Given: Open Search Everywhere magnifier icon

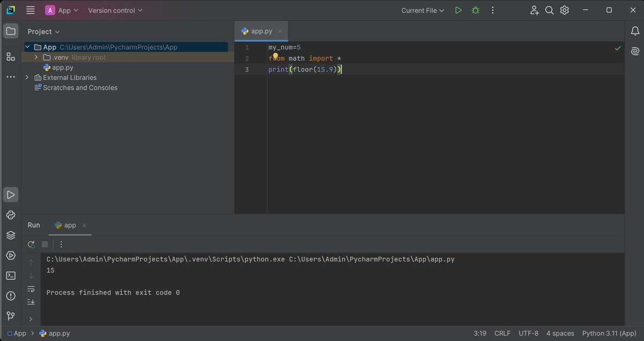Looking at the screenshot, I should [550, 10].
